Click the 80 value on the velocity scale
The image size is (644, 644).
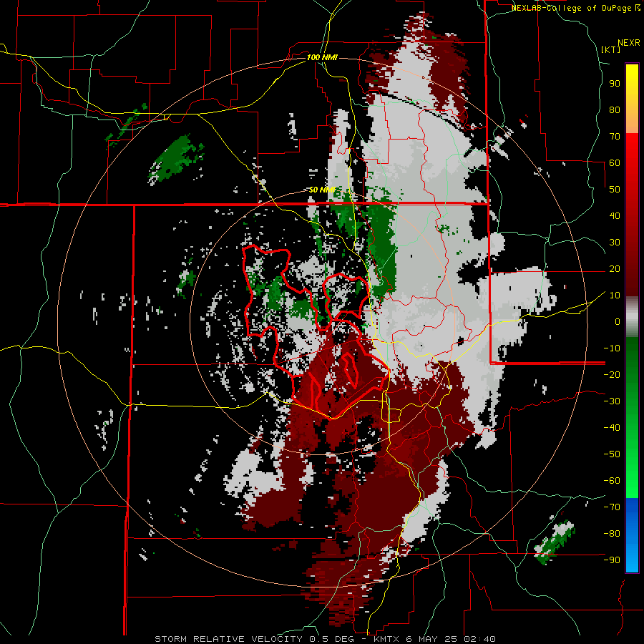click(x=615, y=110)
